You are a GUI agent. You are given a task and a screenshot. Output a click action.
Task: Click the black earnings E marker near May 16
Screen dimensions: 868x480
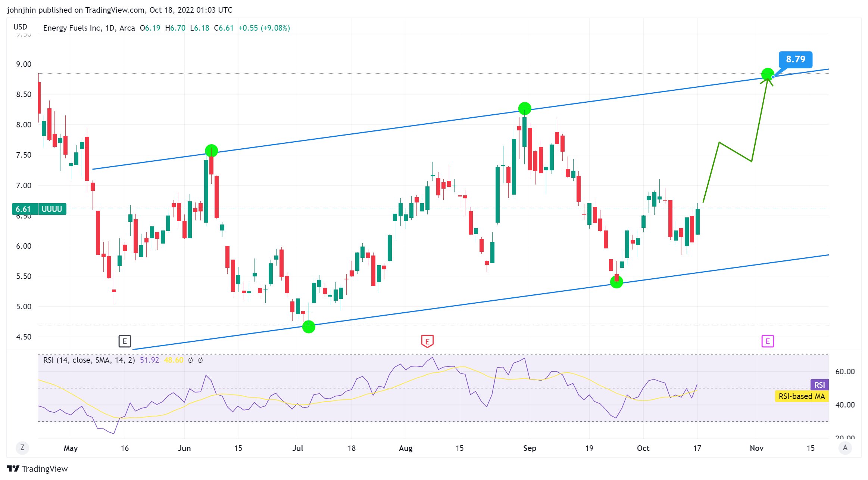[x=125, y=341]
